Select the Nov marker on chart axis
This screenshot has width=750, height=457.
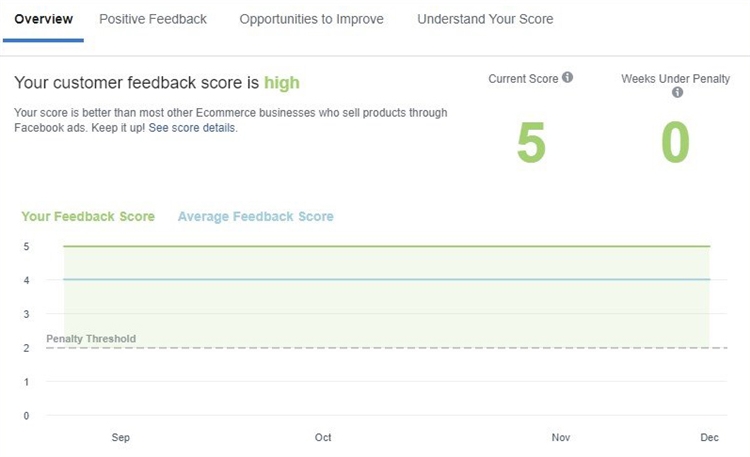pyautogui.click(x=561, y=438)
